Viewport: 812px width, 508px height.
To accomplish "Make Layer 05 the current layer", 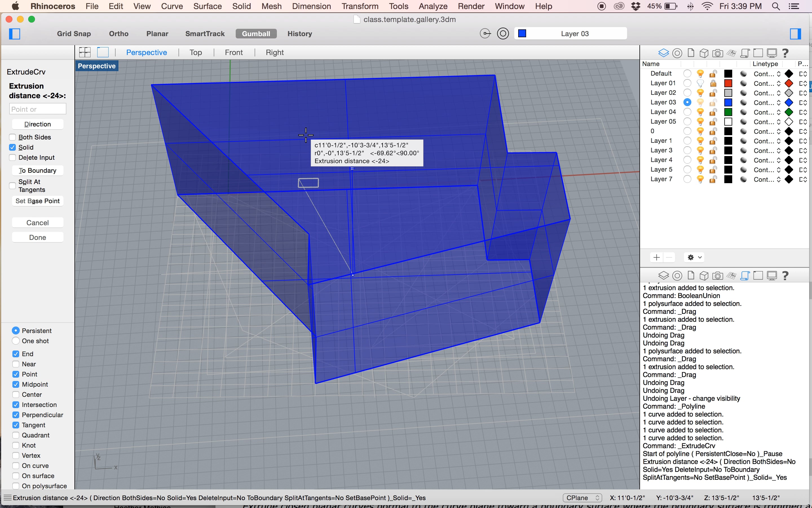I will tap(687, 121).
